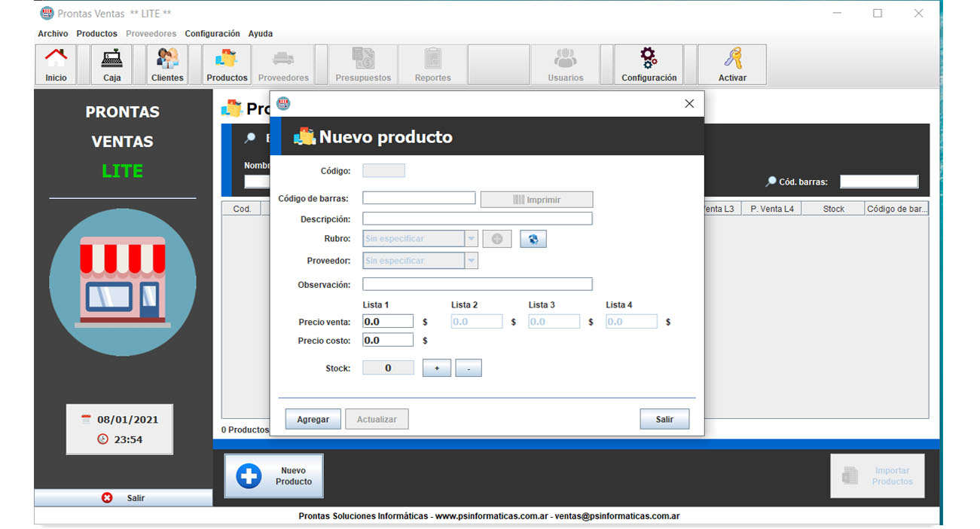The width and height of the screenshot is (980, 529).
Task: Click the Importar Productos button
Action: coord(878,475)
